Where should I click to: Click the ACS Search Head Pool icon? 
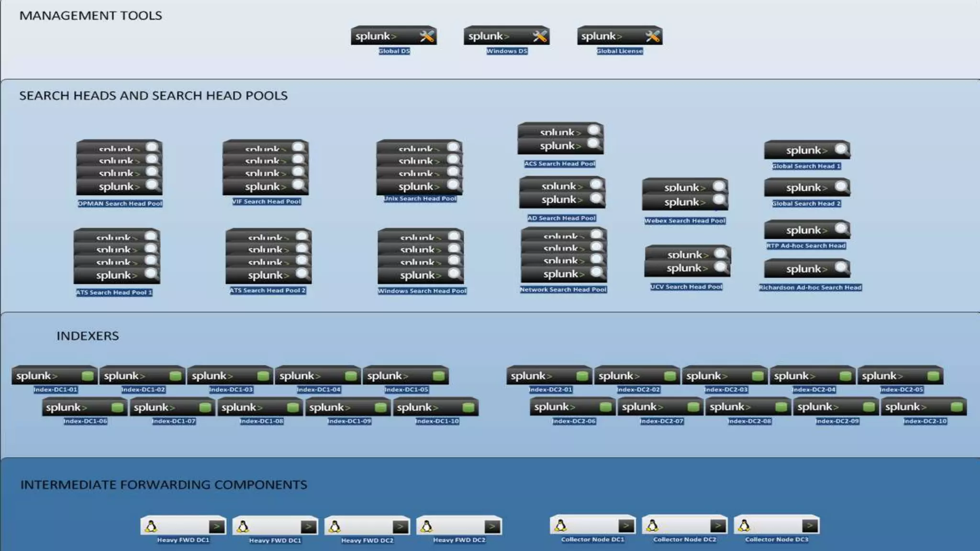tap(560, 139)
